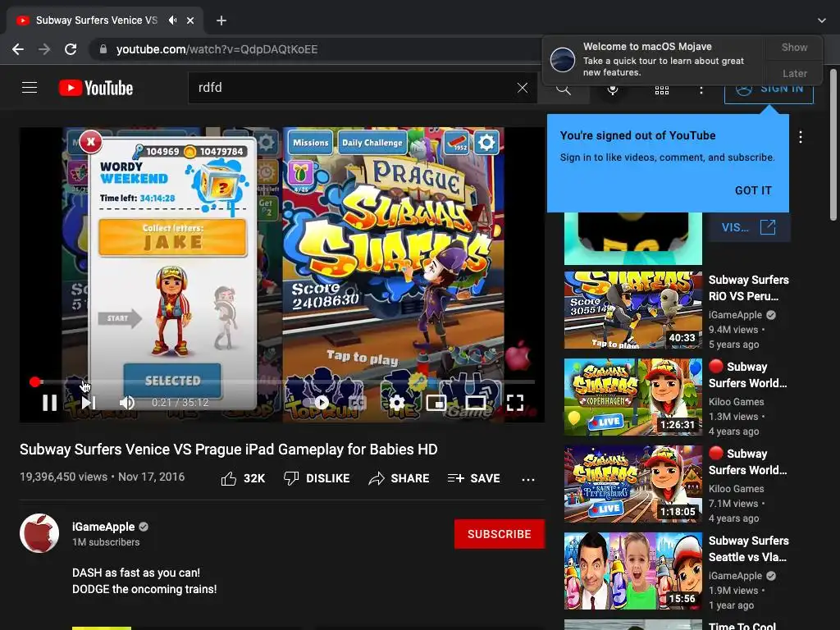Go back with browser back arrow

point(18,49)
